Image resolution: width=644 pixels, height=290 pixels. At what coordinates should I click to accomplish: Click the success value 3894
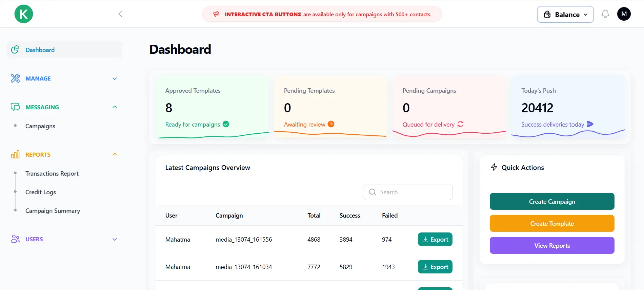coord(346,239)
